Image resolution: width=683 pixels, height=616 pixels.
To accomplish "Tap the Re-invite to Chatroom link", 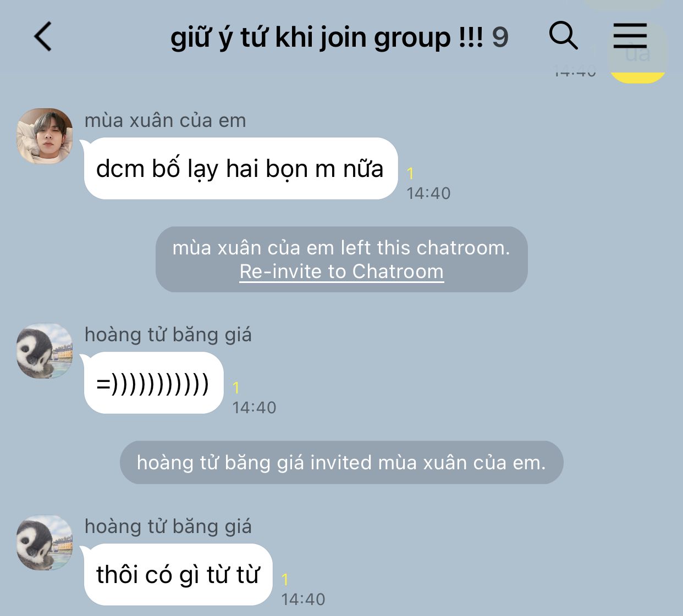I will [x=341, y=271].
